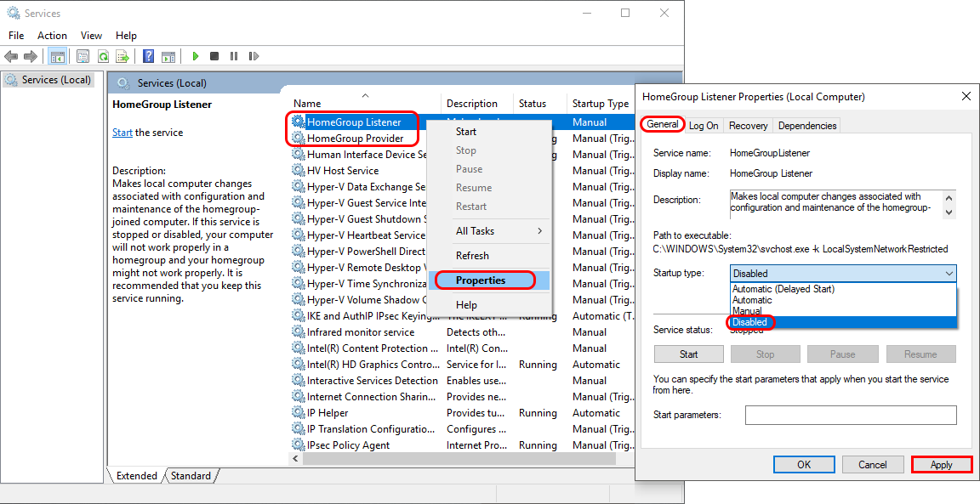Expand All Tasks submenu in context menu
This screenshot has width=980, height=504.
[x=489, y=231]
